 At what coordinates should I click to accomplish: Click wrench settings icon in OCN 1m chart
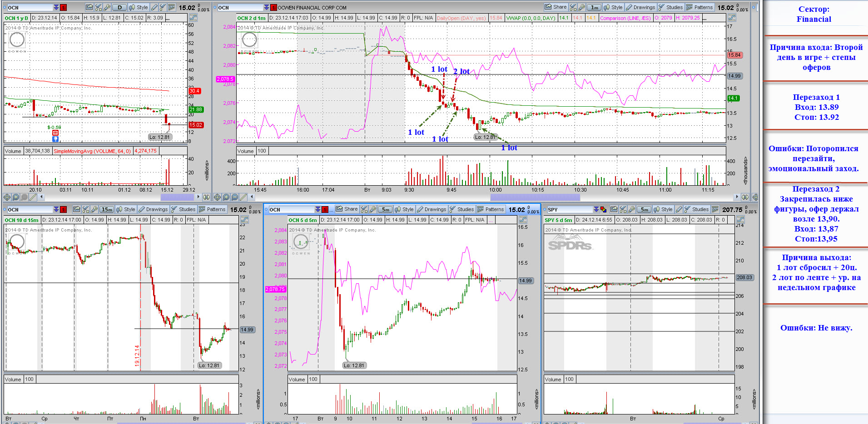pyautogui.click(x=581, y=7)
